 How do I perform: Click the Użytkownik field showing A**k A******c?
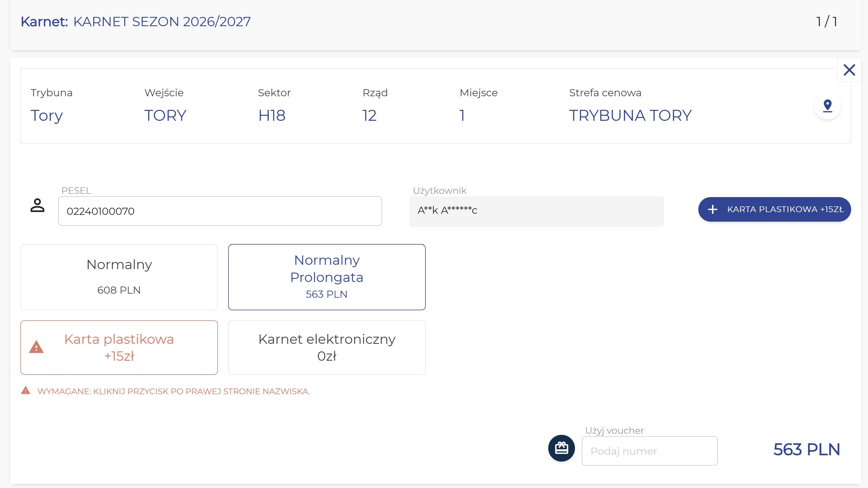coord(537,212)
